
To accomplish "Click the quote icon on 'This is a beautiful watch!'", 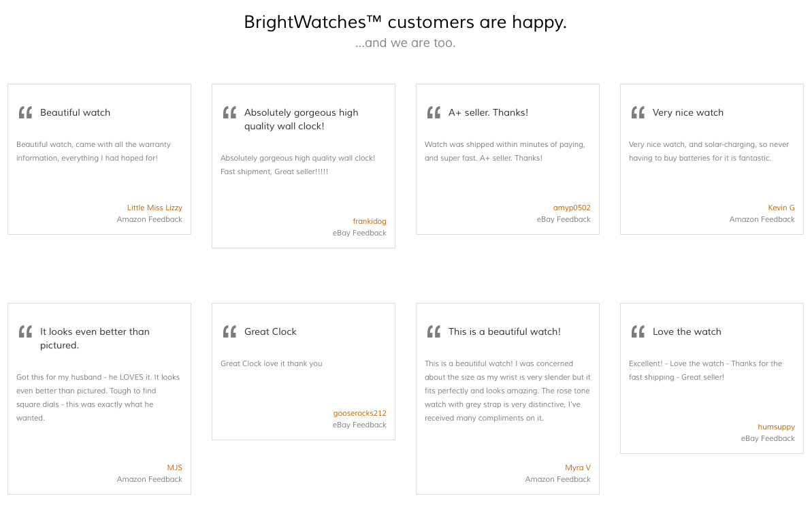I will coord(434,331).
